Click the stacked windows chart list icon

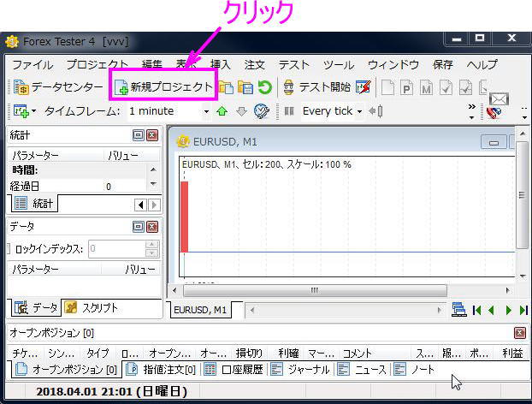(x=459, y=310)
